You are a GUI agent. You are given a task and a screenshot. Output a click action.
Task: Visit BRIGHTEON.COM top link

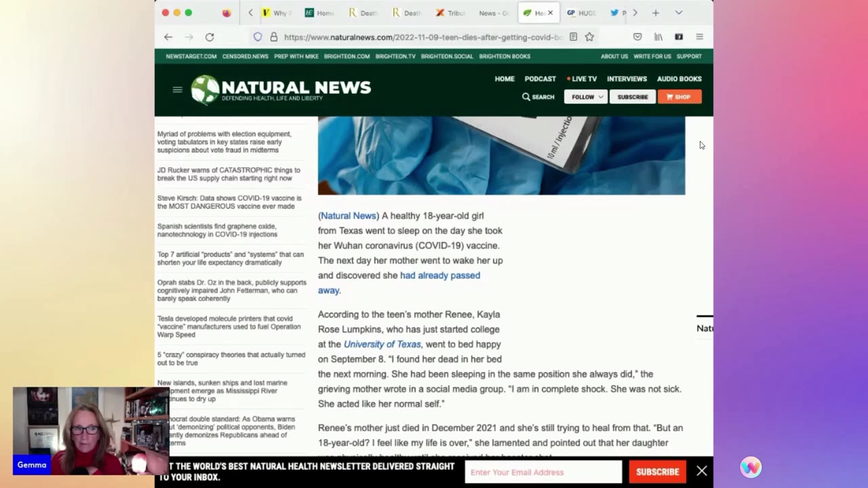(347, 56)
